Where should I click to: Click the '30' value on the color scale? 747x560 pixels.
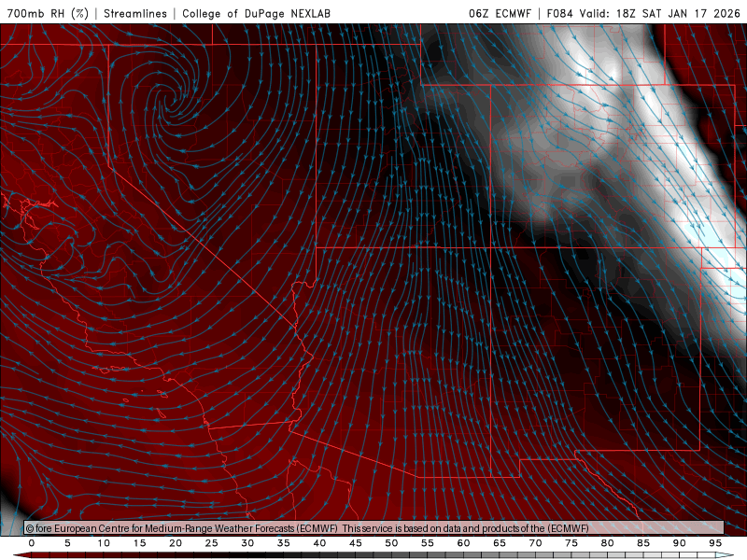click(247, 543)
